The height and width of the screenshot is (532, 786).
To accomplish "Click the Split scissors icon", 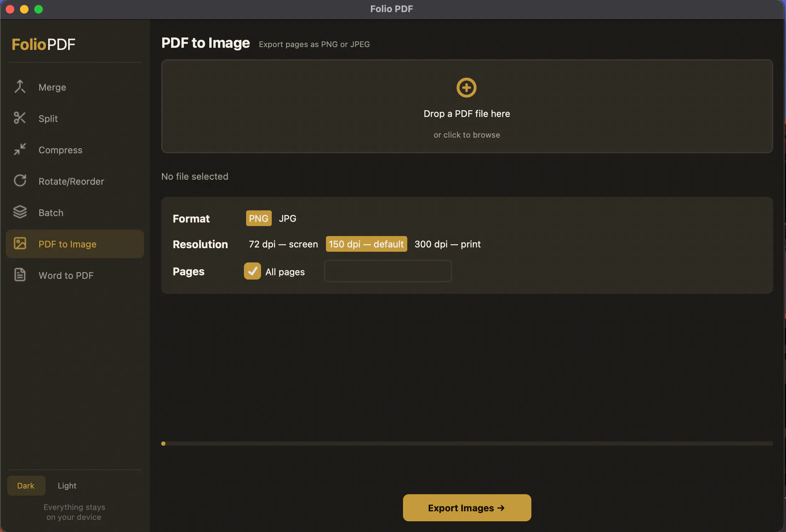I will [20, 118].
